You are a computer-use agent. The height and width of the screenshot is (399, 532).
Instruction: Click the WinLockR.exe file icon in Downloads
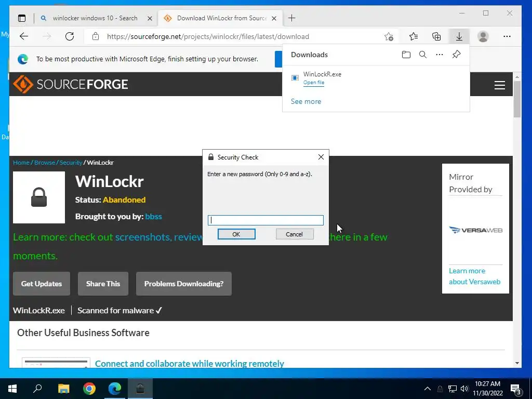(295, 78)
